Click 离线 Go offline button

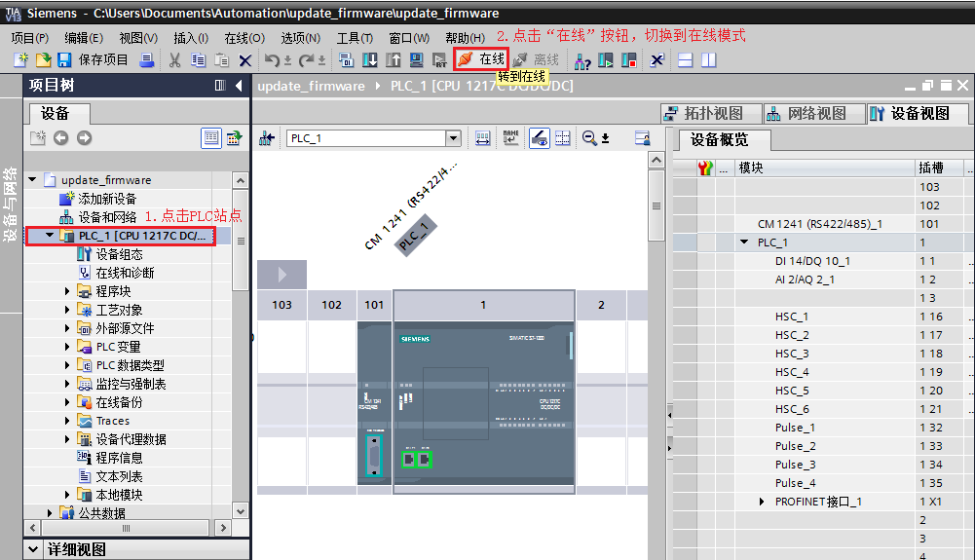(x=536, y=59)
